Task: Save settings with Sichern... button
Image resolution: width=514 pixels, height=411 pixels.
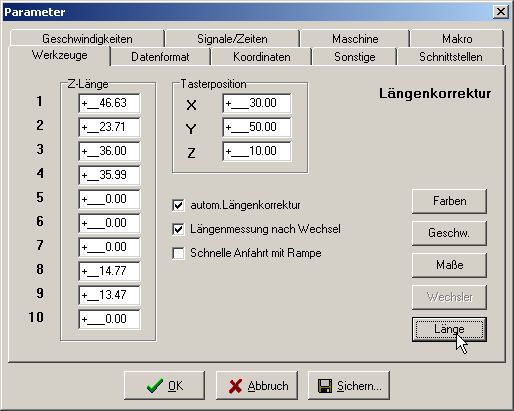Action: pos(349,386)
